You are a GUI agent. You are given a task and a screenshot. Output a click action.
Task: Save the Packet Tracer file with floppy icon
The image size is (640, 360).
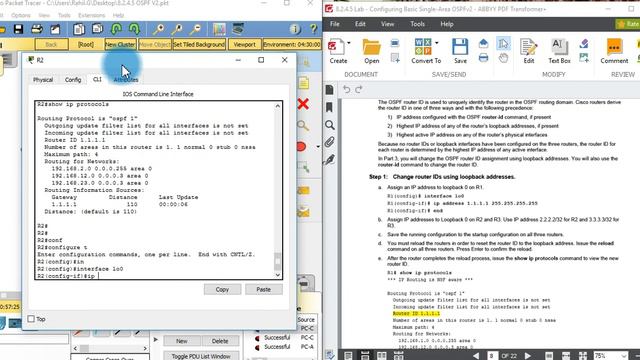coord(18,29)
